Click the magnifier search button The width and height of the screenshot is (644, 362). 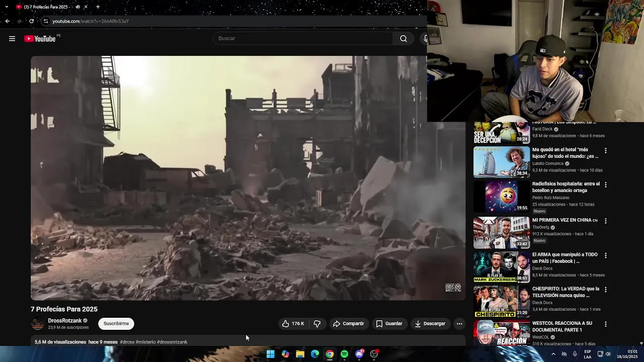coord(404,39)
